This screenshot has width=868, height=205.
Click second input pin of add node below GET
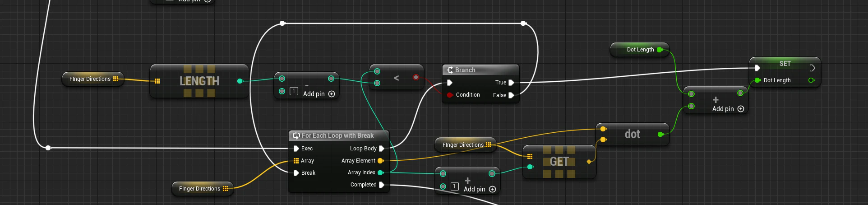click(443, 186)
